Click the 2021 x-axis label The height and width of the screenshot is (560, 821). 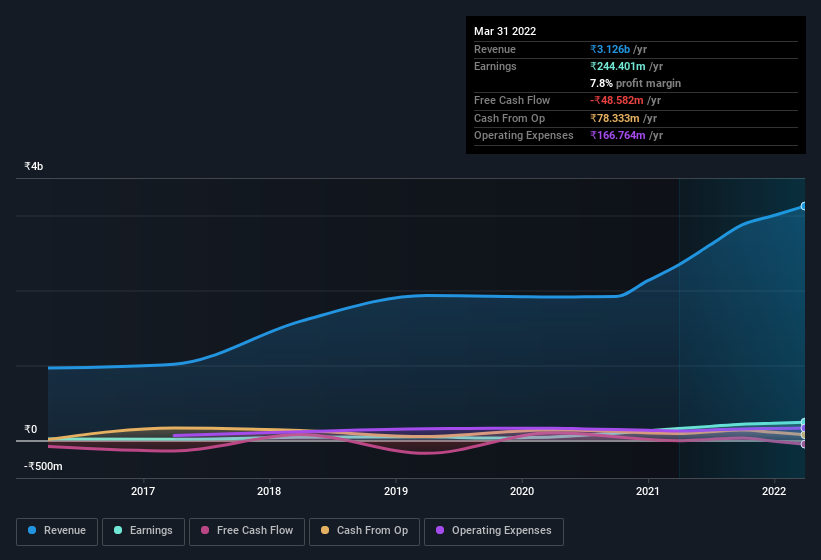(648, 491)
